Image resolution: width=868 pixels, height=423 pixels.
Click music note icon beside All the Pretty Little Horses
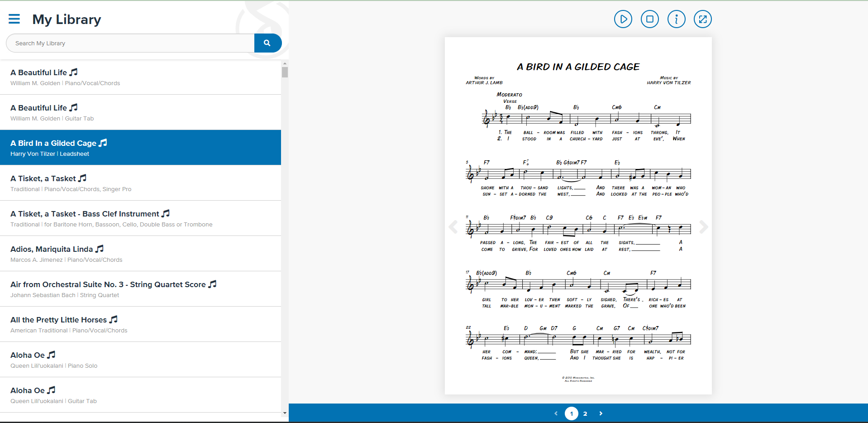[114, 319]
